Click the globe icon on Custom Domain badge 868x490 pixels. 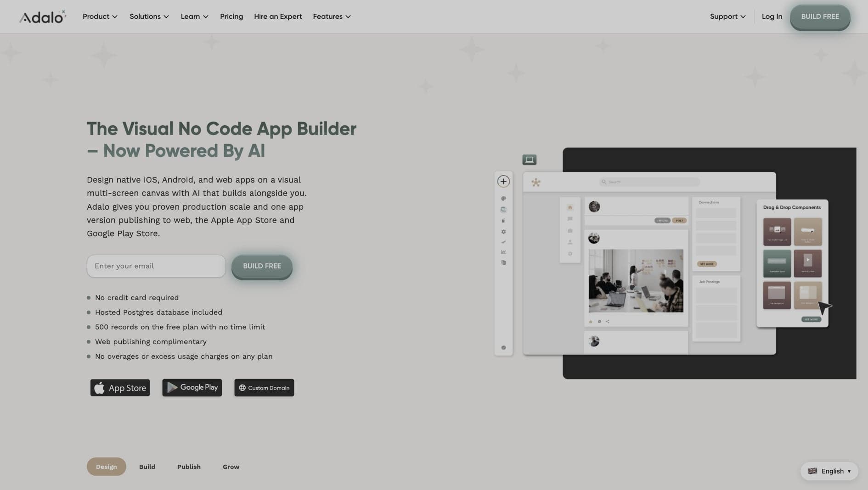pyautogui.click(x=242, y=388)
